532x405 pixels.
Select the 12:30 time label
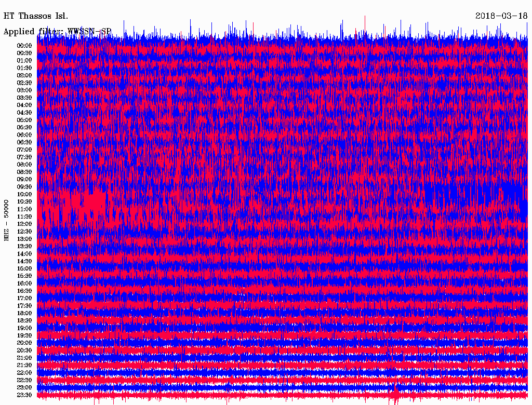coord(24,232)
